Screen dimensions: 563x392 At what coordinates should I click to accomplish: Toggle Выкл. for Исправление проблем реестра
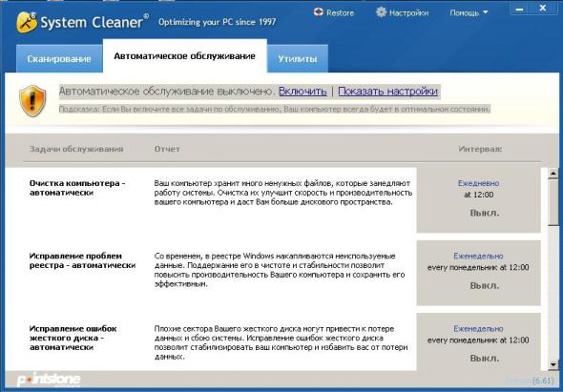click(x=485, y=286)
